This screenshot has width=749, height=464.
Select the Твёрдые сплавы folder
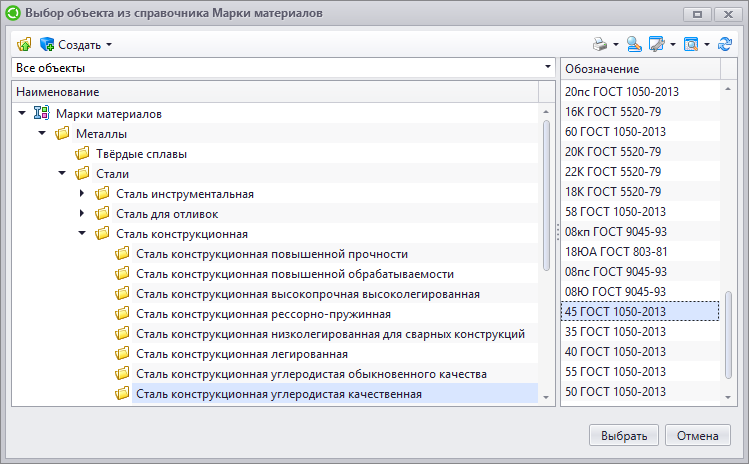141,154
